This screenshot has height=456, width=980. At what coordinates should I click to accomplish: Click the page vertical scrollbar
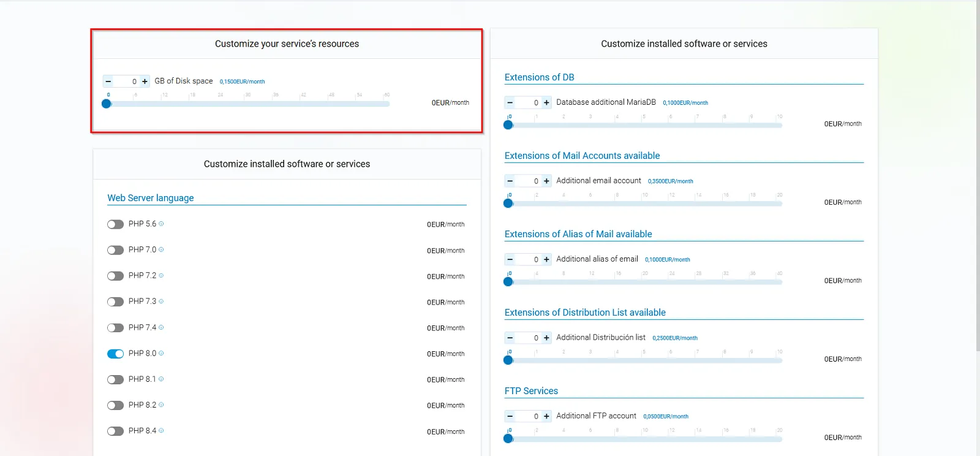pyautogui.click(x=976, y=184)
